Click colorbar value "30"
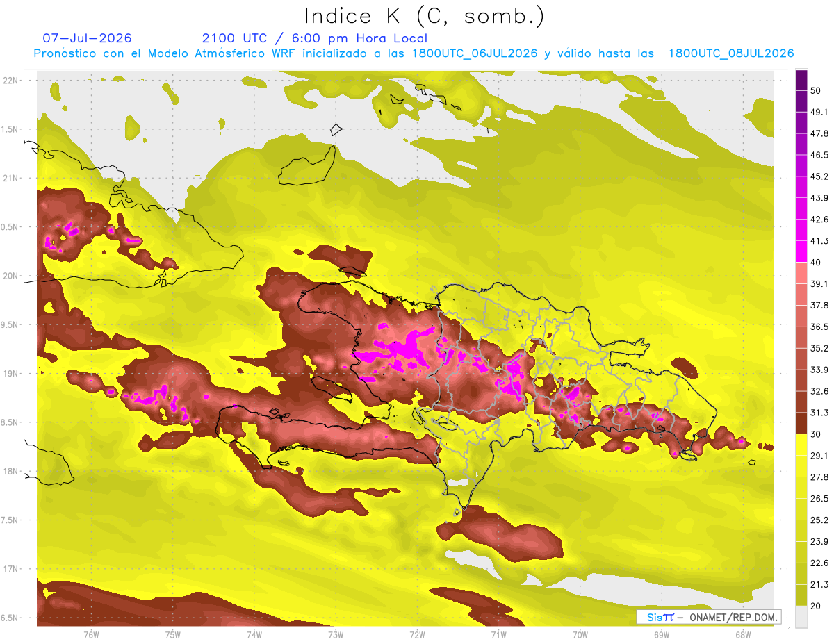The image size is (834, 644). pos(817,434)
